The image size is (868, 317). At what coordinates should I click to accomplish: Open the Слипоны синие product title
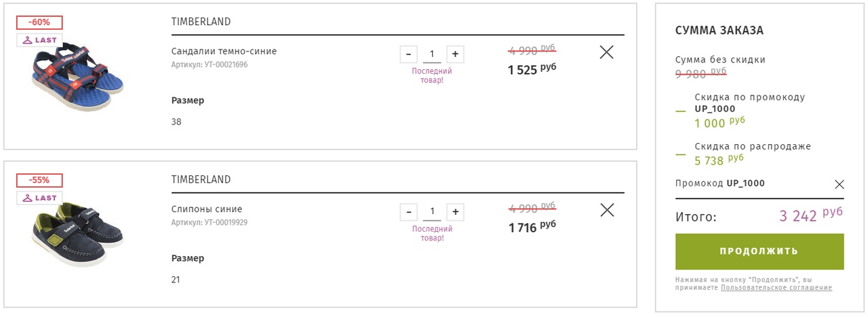pos(207,209)
